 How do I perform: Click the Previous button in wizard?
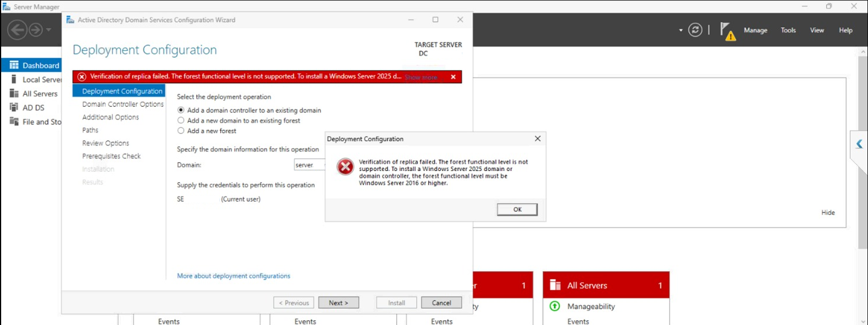(294, 303)
